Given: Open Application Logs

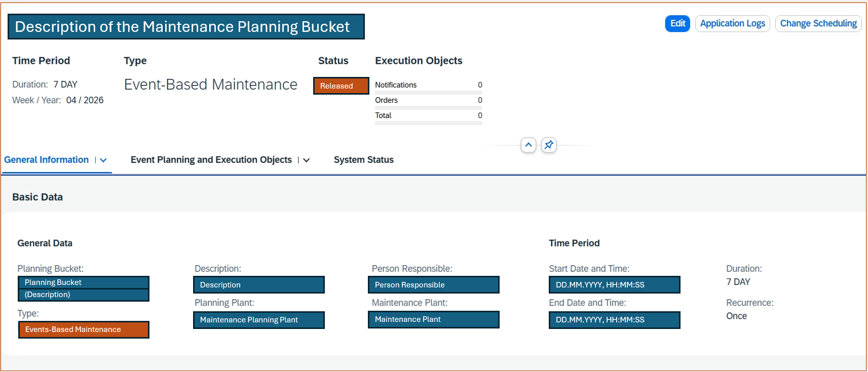Looking at the screenshot, I should 732,24.
